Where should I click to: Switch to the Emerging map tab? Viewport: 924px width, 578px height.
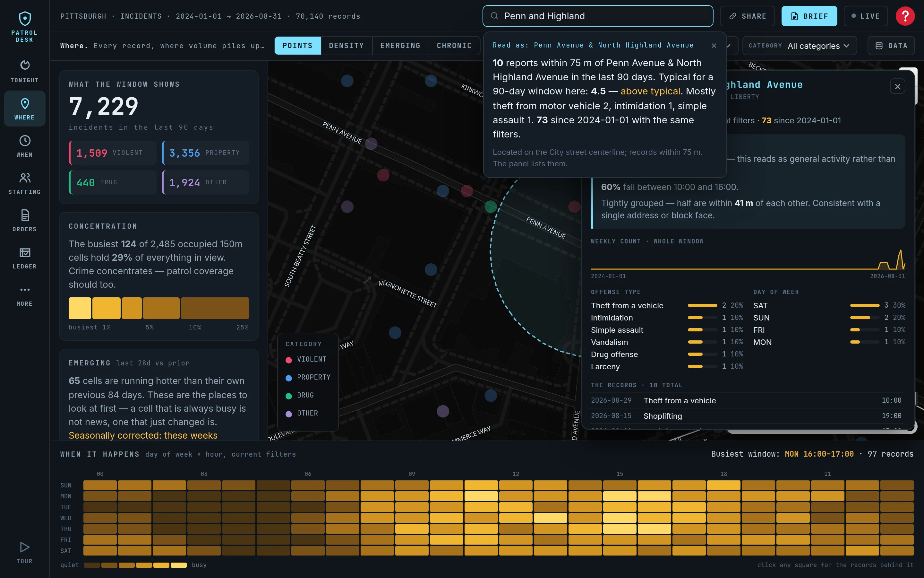click(400, 46)
